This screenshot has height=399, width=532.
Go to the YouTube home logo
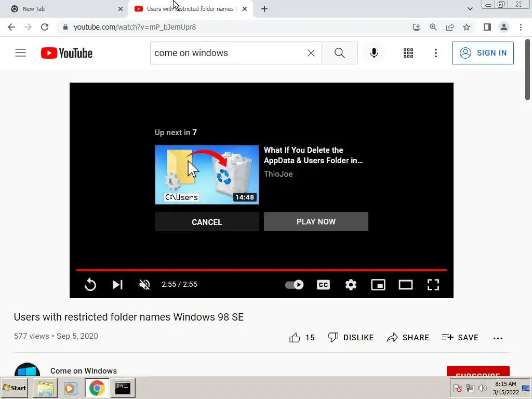coord(66,53)
